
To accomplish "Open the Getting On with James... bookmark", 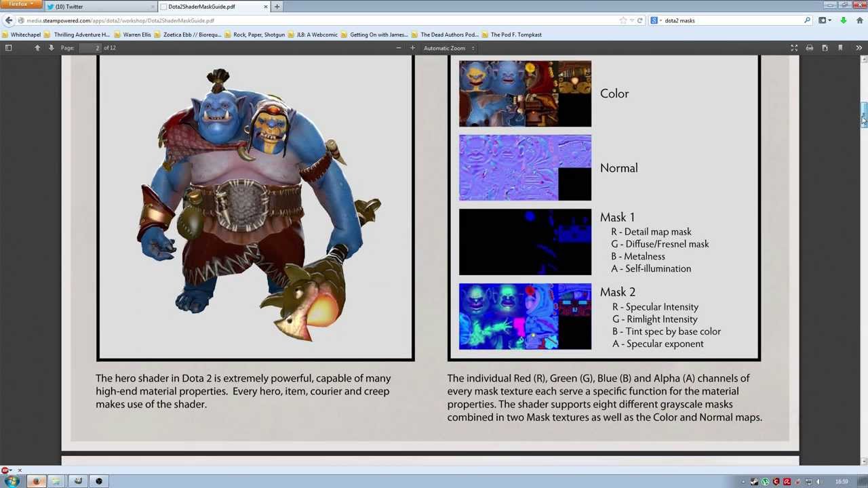I will click(x=374, y=35).
